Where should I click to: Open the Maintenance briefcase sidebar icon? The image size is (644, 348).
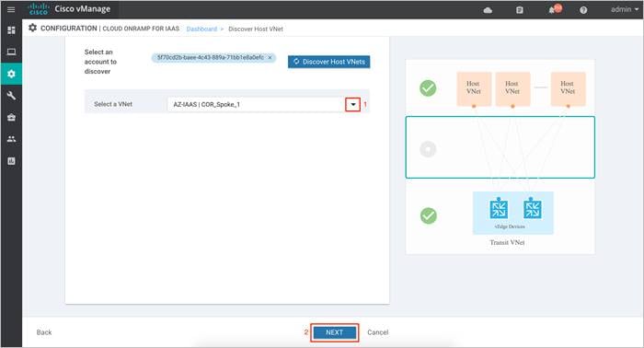pos(11,118)
